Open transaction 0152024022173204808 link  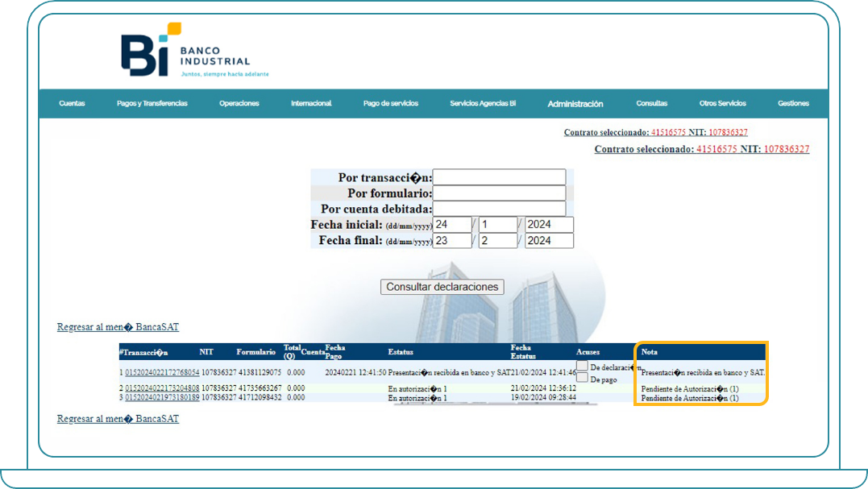click(162, 388)
